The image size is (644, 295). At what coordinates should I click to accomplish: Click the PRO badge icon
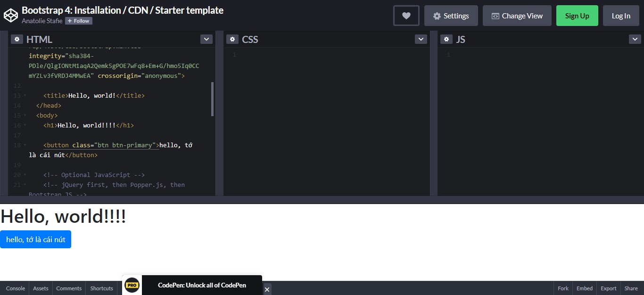(132, 285)
